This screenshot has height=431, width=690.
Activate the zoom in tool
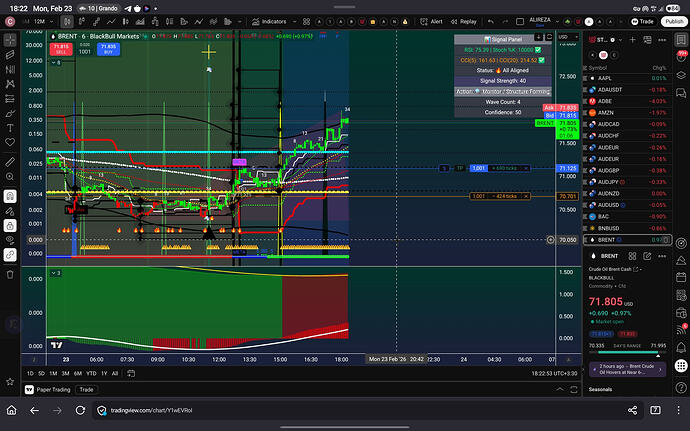point(10,177)
